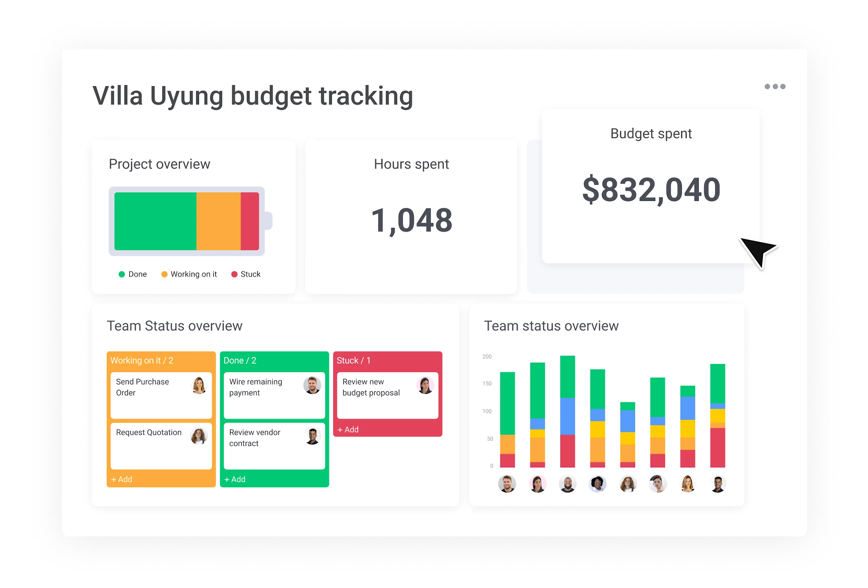This screenshot has width=868, height=588.
Task: Click the Stuck / 1 column header
Action: (x=353, y=360)
